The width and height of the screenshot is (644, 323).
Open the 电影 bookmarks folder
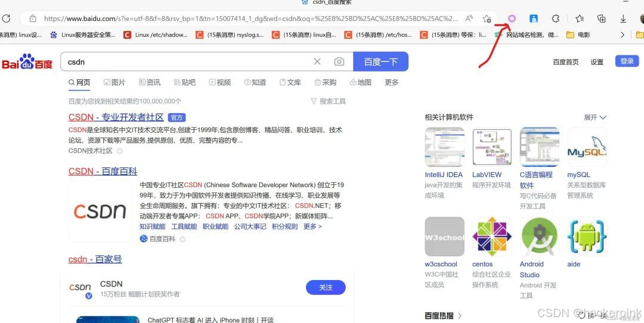578,35
